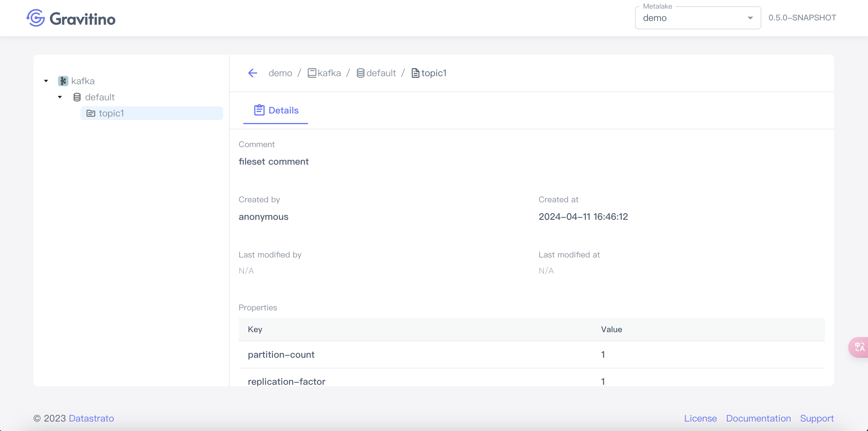Click the catalog icon beside kafka breadcrumb
The width and height of the screenshot is (868, 431).
[x=312, y=73]
